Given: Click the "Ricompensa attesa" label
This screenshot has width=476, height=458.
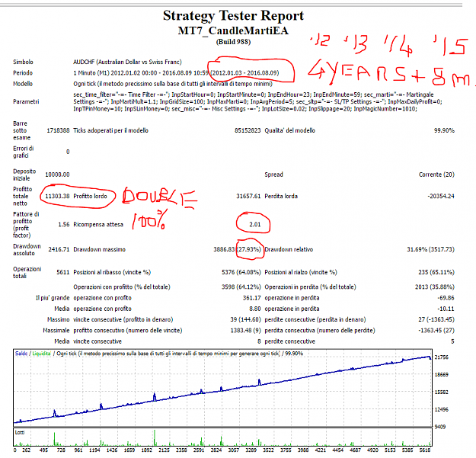Looking at the screenshot, I should pos(98,225).
